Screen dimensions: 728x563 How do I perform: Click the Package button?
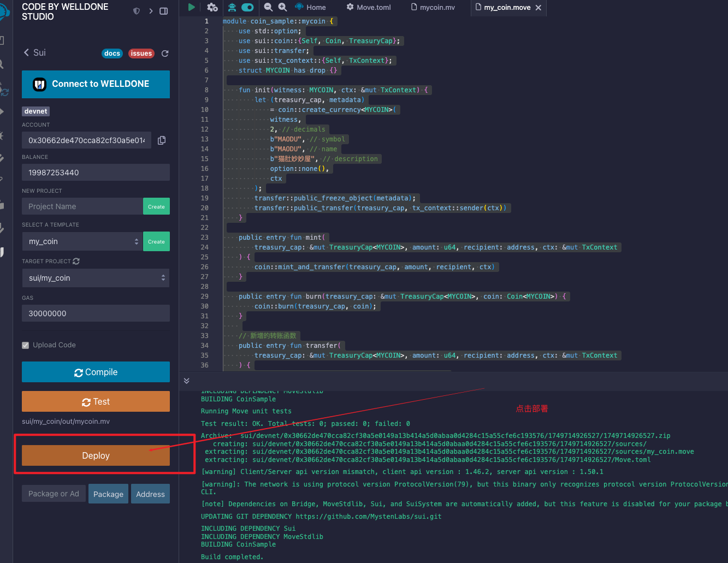[108, 494]
